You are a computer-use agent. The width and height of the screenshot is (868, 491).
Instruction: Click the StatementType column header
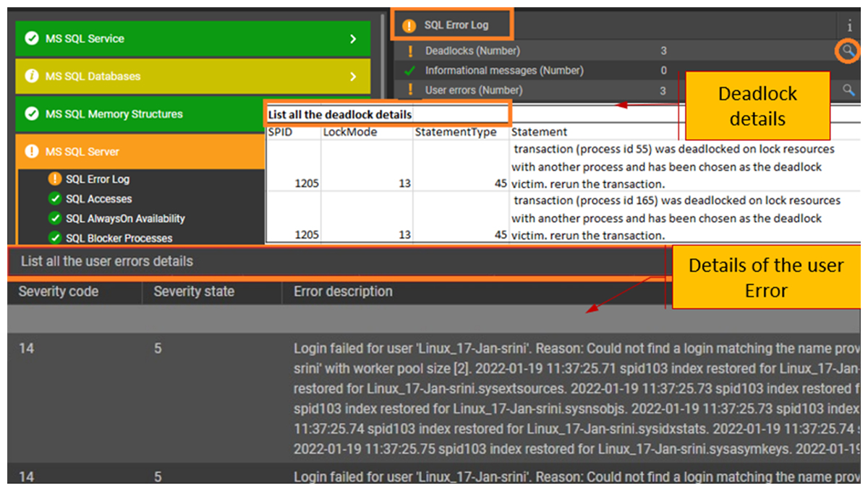(456, 132)
